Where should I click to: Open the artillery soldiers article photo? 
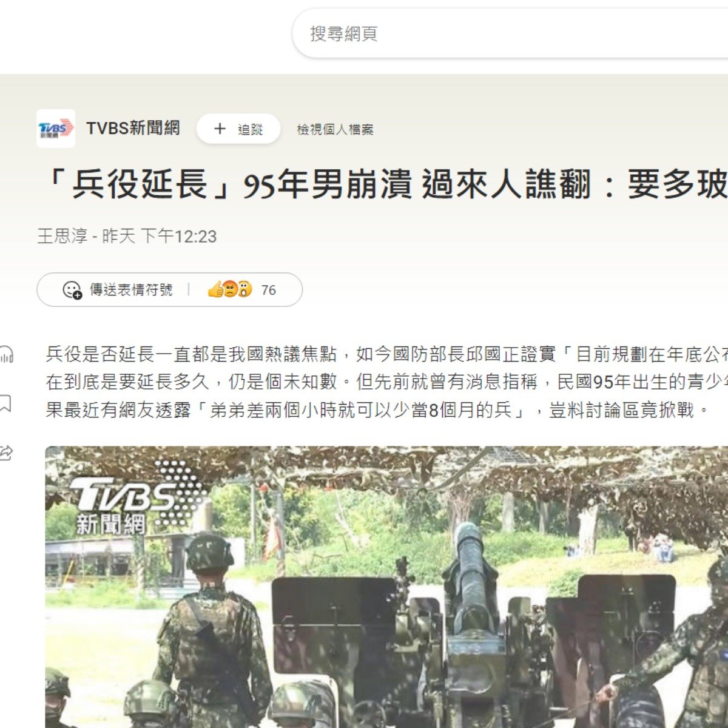pos(386,587)
